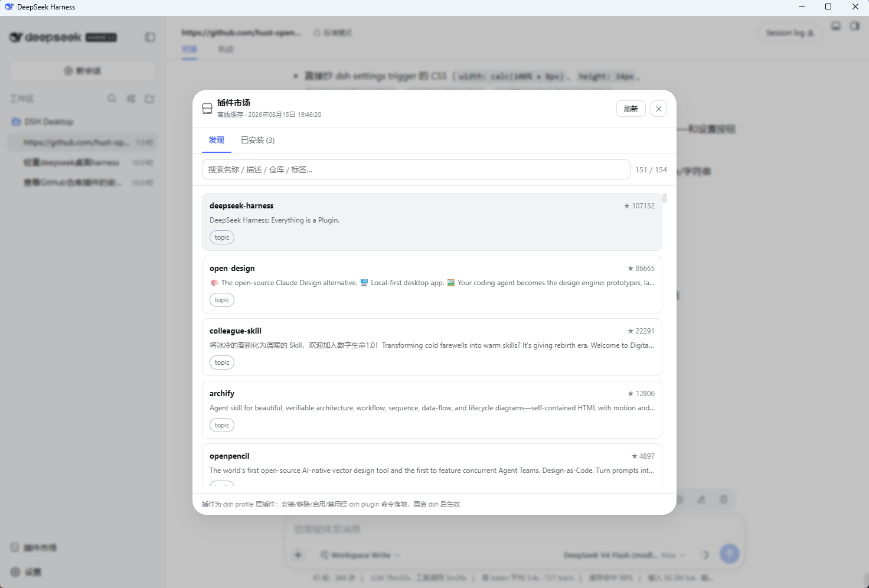
Task: Click the colleague-skill description line
Action: (x=432, y=345)
